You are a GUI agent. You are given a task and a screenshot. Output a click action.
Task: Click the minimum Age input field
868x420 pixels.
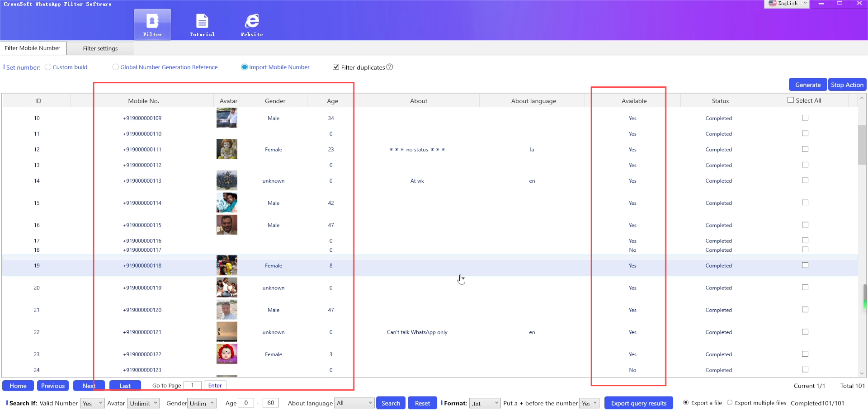[x=246, y=403]
